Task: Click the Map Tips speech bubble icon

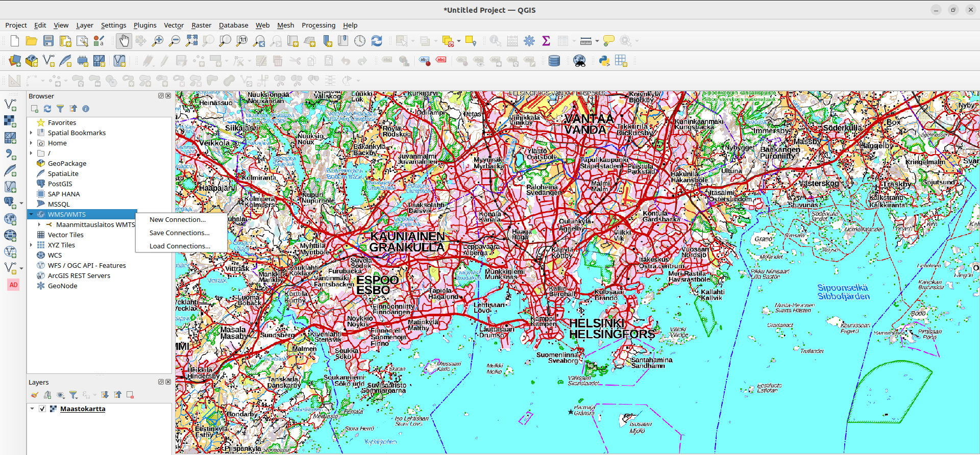Action: [x=608, y=41]
